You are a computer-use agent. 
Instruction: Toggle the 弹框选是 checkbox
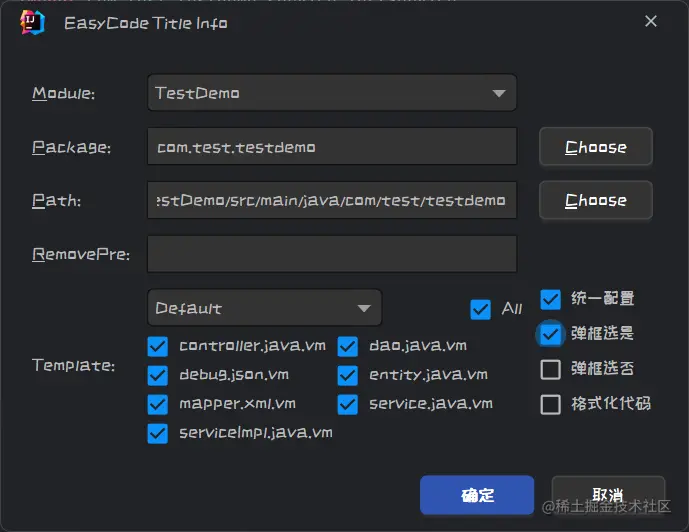[x=550, y=334]
